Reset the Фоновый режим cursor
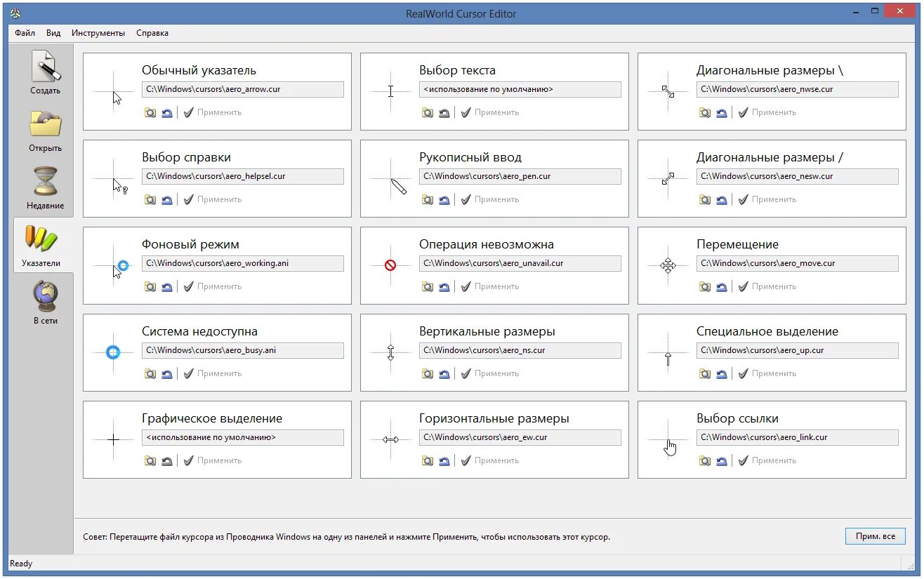The image size is (924, 579). coord(167,286)
